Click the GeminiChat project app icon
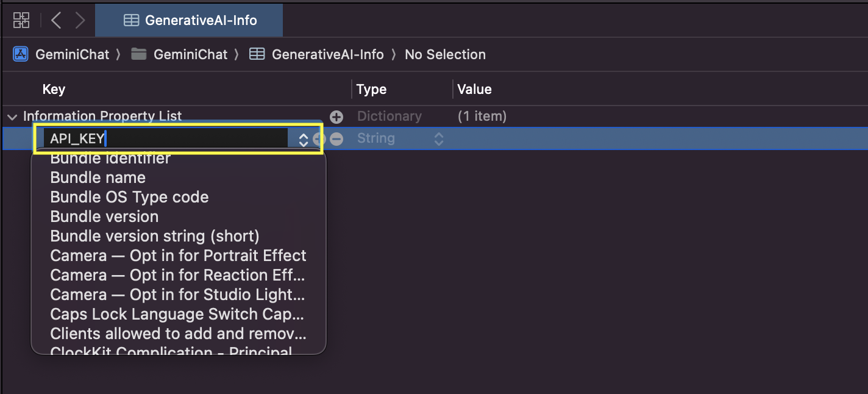Viewport: 868px width, 394px height. click(21, 54)
